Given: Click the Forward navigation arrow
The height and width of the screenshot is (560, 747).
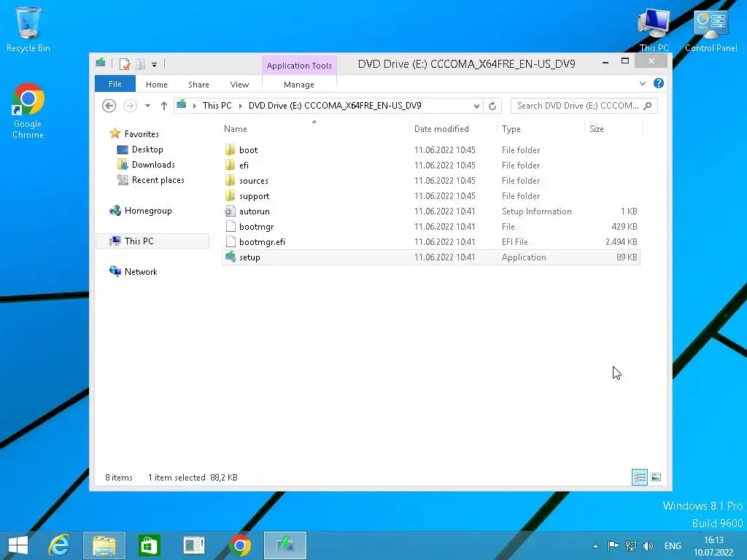Looking at the screenshot, I should (130, 106).
